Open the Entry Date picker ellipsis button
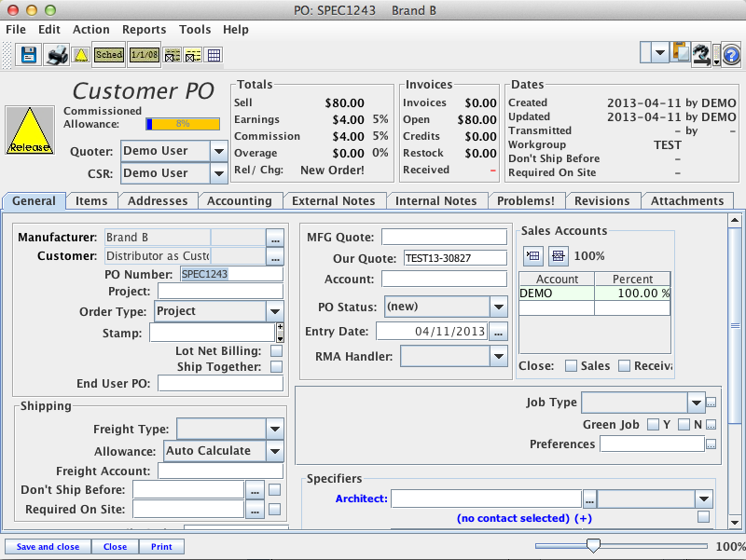Viewport: 746px width, 560px height. coord(498,332)
